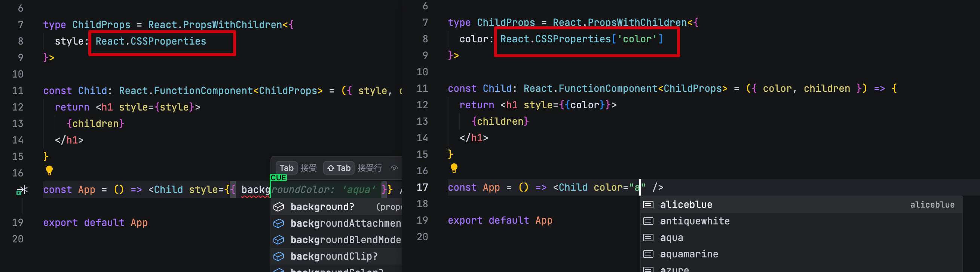
Task: Click the property icon beside backgroundBlendMode
Action: click(279, 240)
